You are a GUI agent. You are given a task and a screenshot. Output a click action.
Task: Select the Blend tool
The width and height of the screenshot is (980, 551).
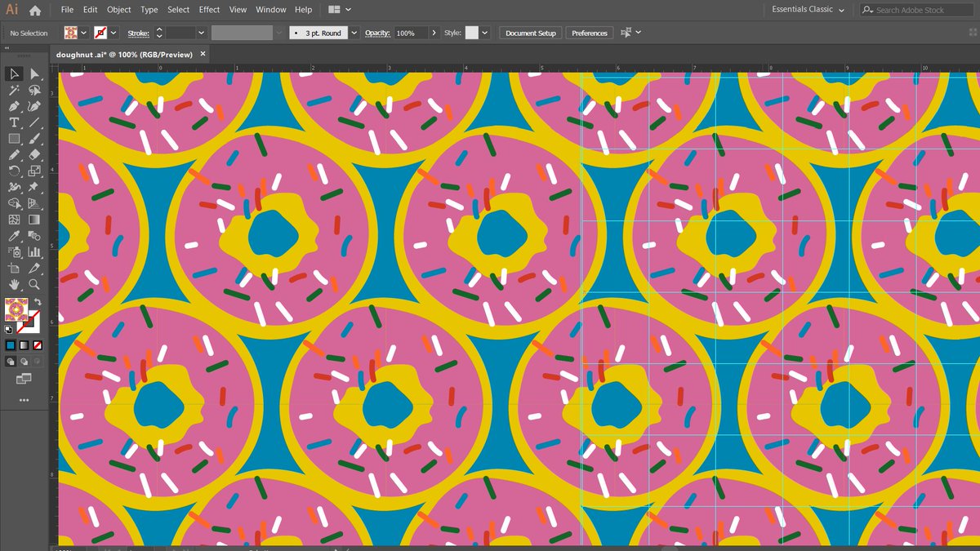(34, 236)
